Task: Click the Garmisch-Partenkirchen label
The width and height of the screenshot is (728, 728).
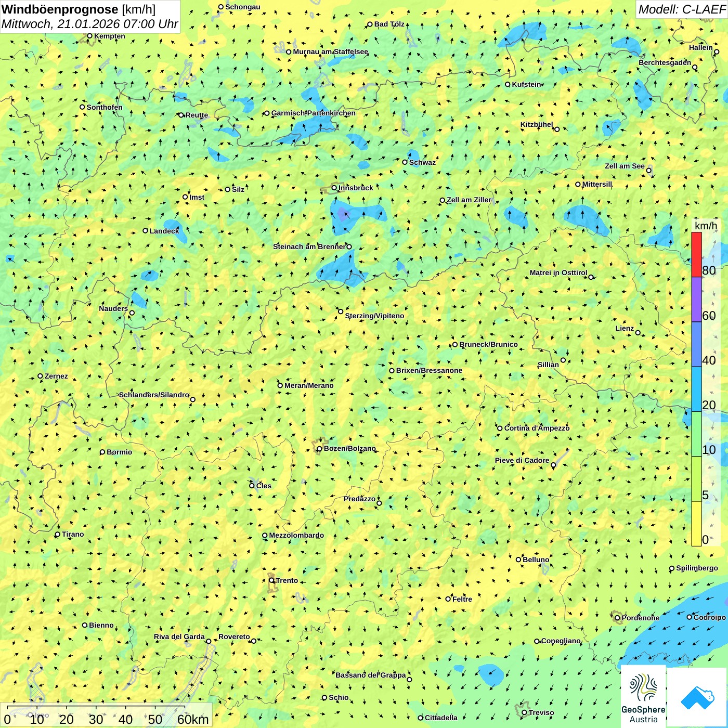Action: [x=314, y=113]
